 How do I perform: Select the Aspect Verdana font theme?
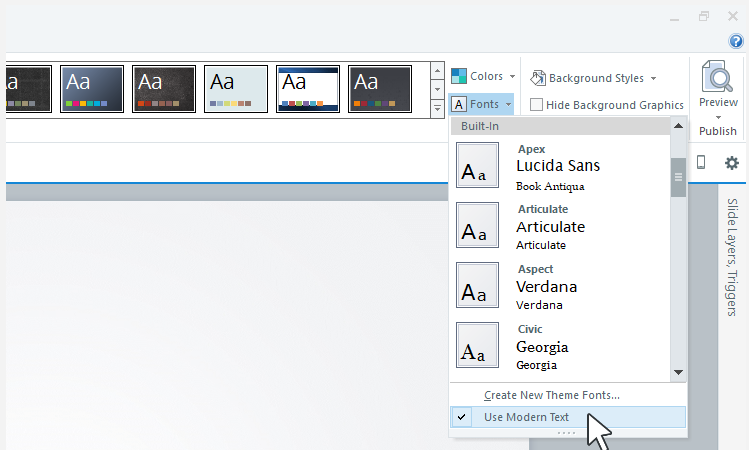[x=560, y=285]
